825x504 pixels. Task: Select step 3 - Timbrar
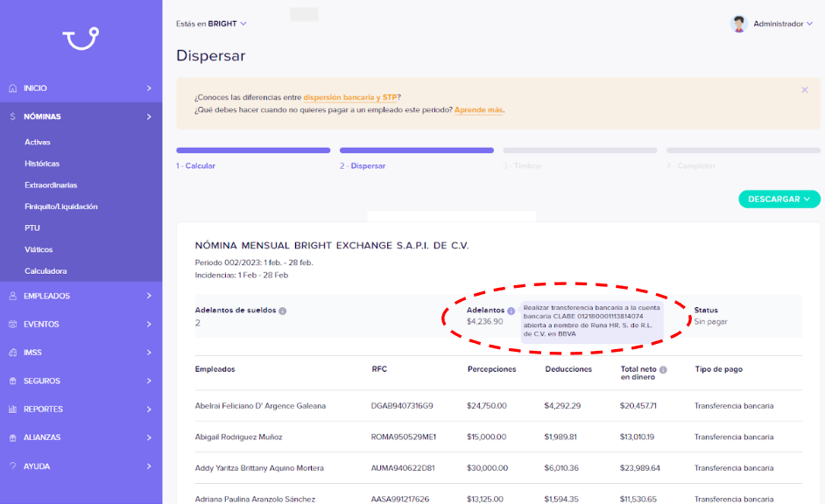pos(523,166)
